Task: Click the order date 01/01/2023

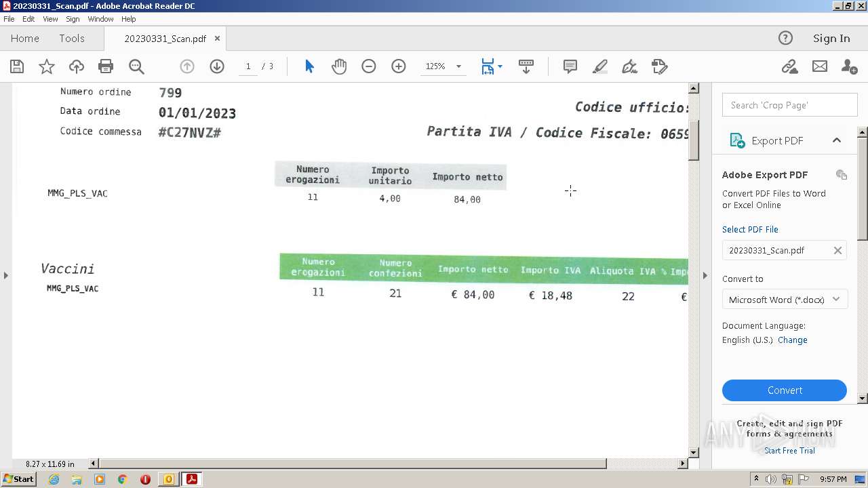Action: [197, 113]
